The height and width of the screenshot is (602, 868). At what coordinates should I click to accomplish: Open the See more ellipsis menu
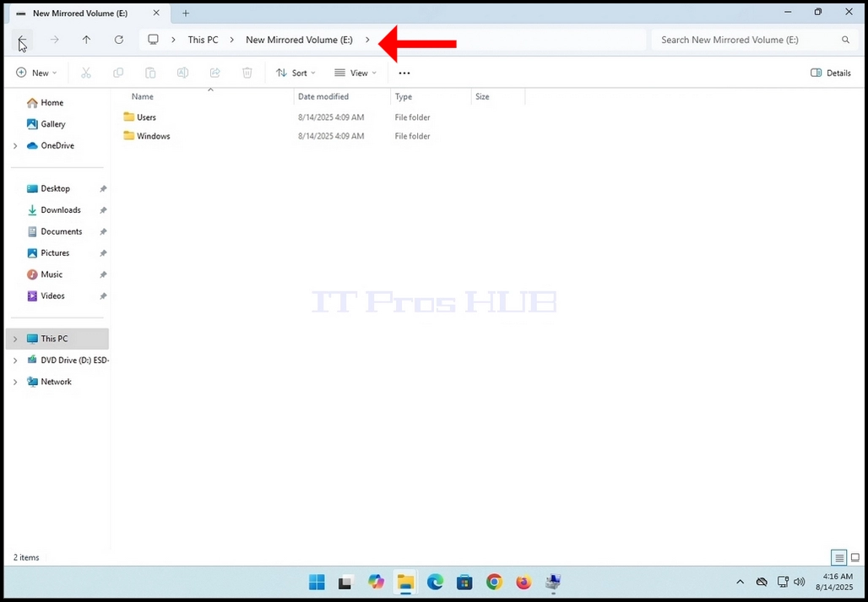pyautogui.click(x=404, y=73)
